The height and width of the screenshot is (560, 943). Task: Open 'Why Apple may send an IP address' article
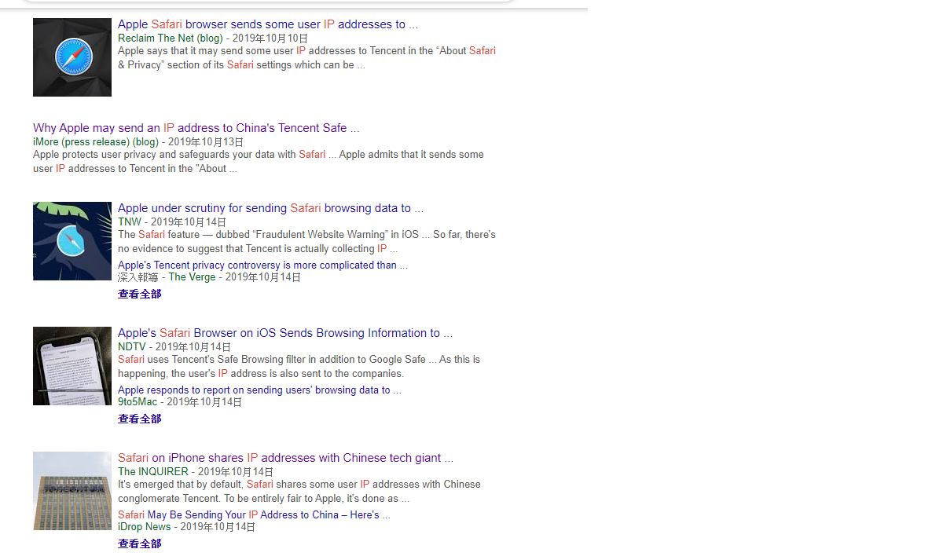pos(196,128)
